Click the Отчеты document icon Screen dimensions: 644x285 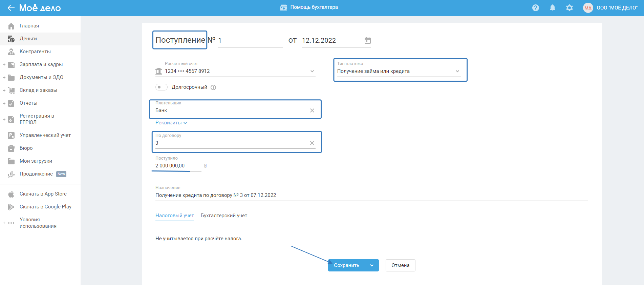point(11,103)
